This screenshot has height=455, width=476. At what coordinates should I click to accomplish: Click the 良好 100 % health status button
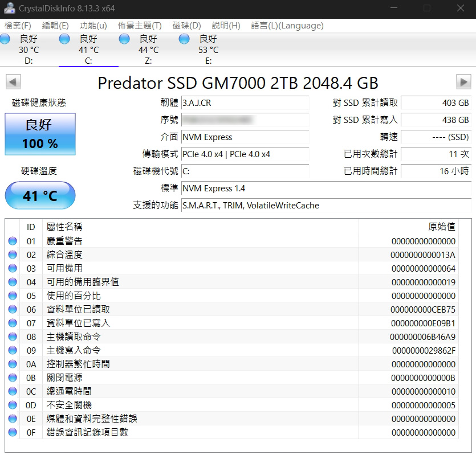click(40, 134)
